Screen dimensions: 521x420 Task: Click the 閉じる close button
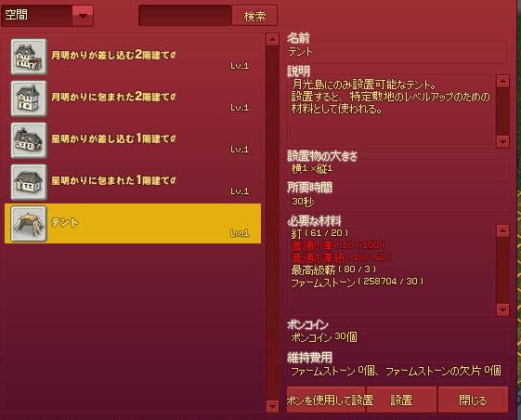(x=473, y=400)
